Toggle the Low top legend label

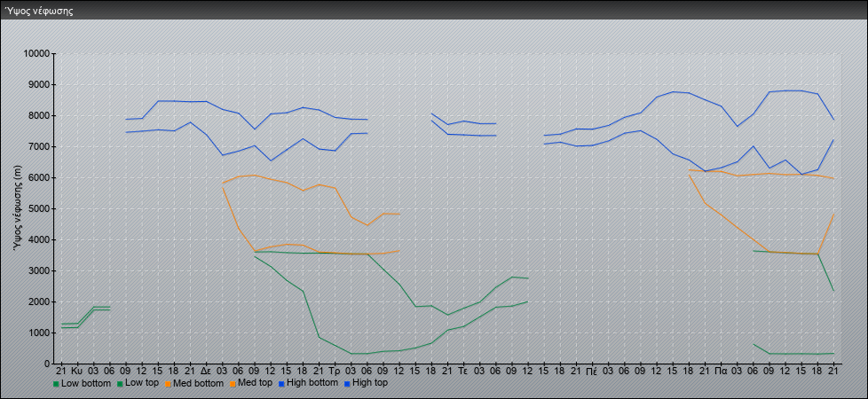[x=142, y=383]
